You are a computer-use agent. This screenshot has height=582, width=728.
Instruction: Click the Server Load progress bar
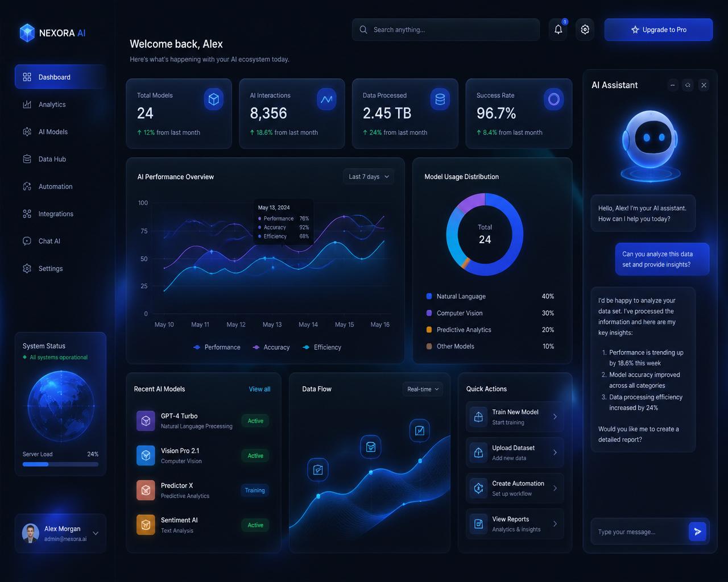pyautogui.click(x=60, y=464)
